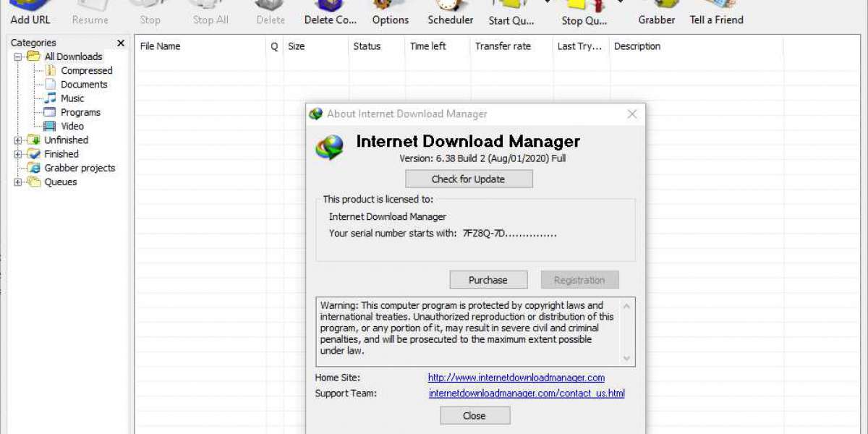Select the Video category

click(x=72, y=127)
